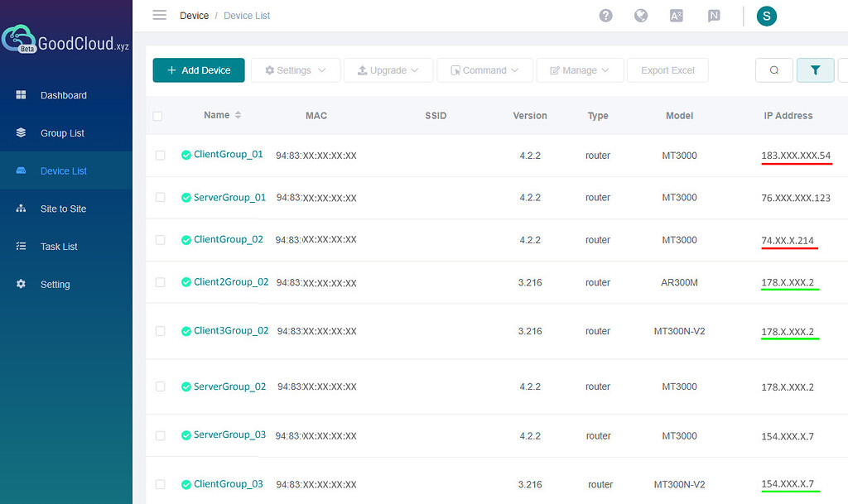Click online status icon of ClientGroup_02

186,240
